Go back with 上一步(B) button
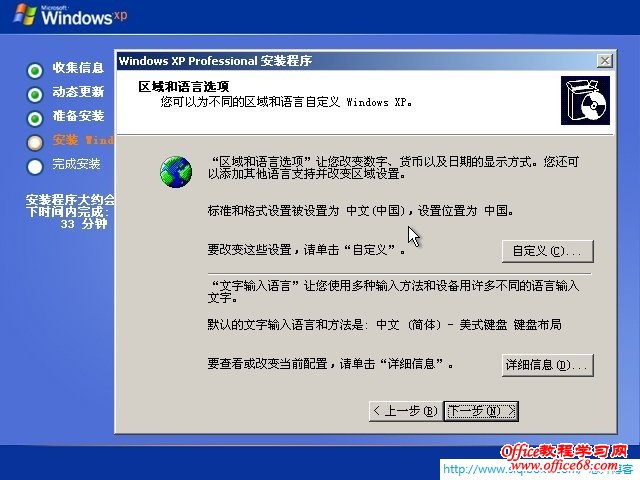This screenshot has width=640, height=480. [x=405, y=411]
